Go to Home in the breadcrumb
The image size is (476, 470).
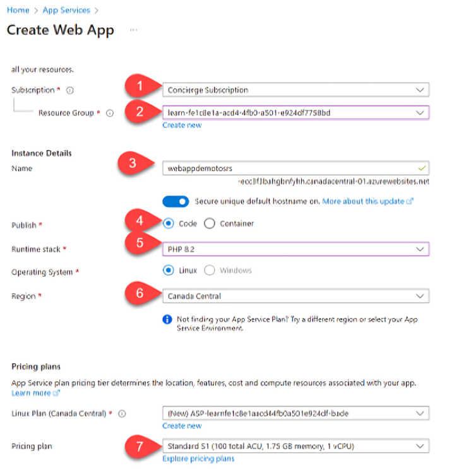coord(18,10)
